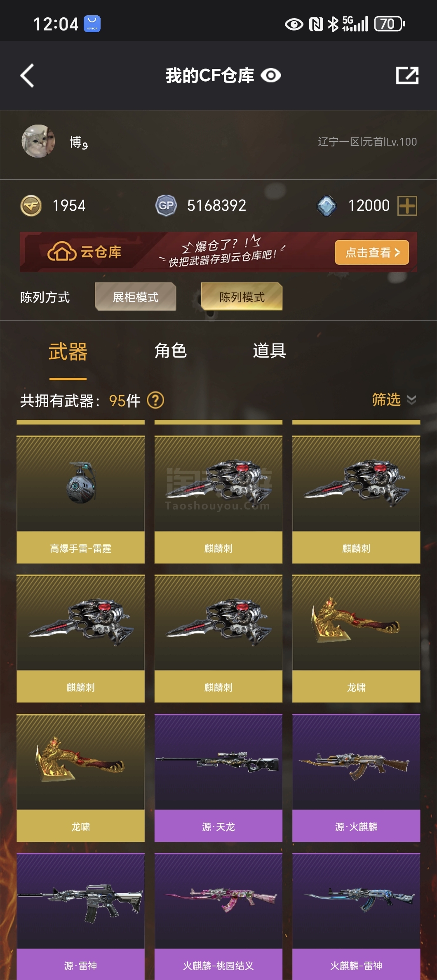
Task: Add diamonds with the plus icon
Action: pyautogui.click(x=407, y=205)
